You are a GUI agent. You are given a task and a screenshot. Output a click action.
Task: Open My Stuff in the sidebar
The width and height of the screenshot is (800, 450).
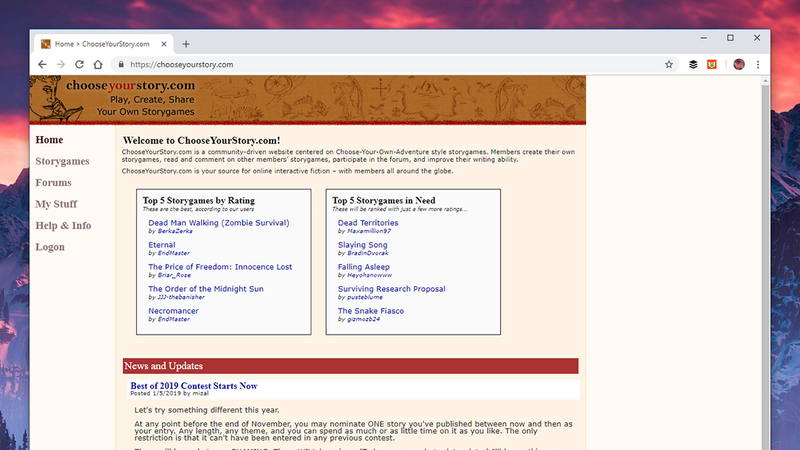tap(56, 204)
